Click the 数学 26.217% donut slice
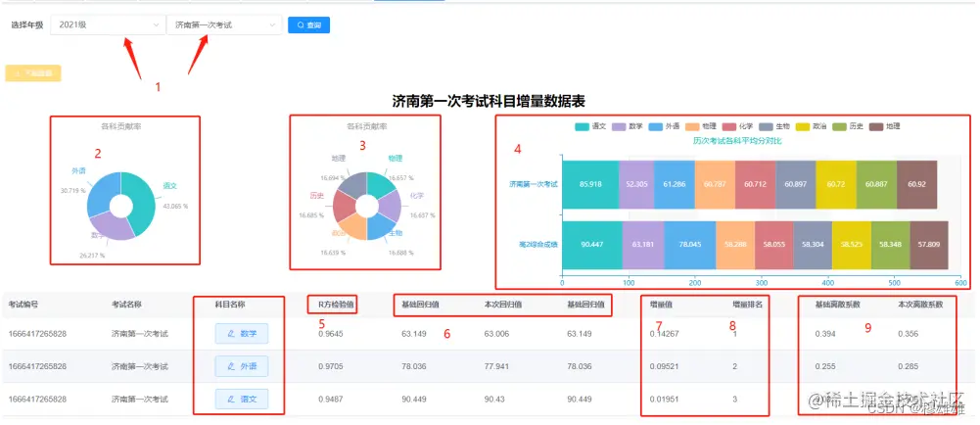Viewport: 980px width, 425px height. pyautogui.click(x=113, y=225)
